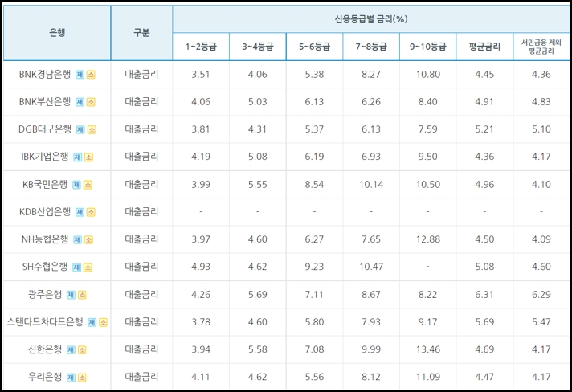Click the 우리은행 bank name

coord(50,377)
